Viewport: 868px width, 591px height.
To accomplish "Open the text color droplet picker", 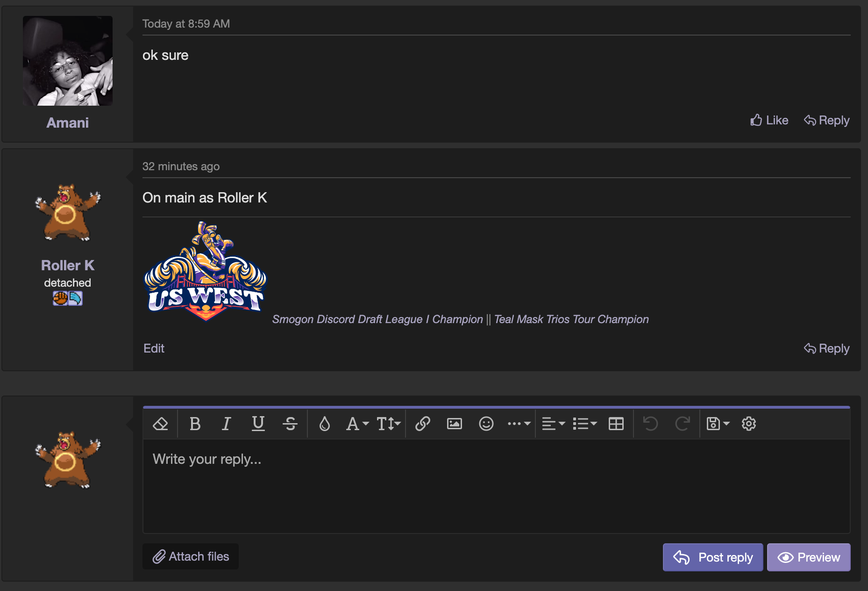I will click(324, 424).
